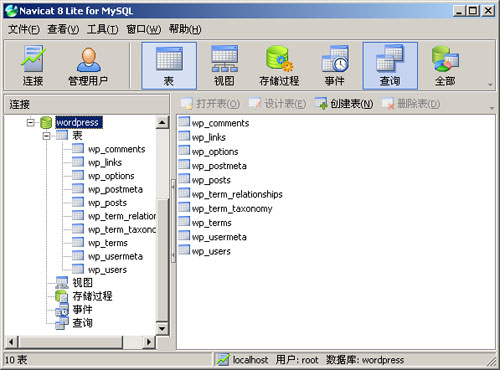Click the 创建表(N) create table button
This screenshot has width=500, height=370.
344,104
